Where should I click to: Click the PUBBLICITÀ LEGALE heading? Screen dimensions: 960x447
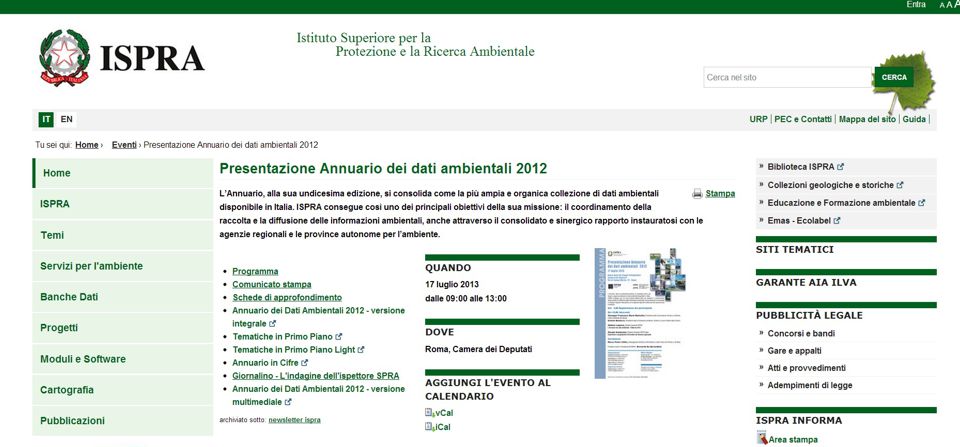pyautogui.click(x=809, y=315)
